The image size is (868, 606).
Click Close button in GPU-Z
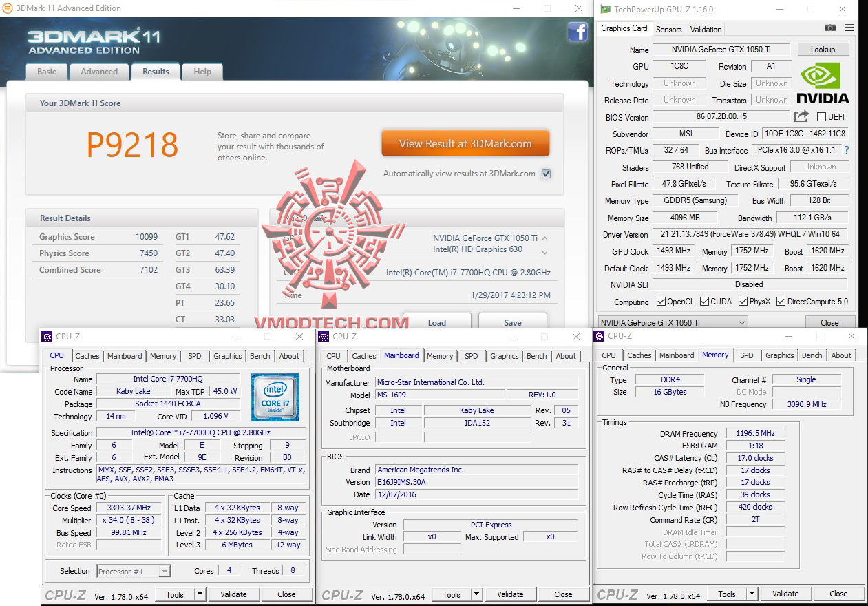click(829, 322)
